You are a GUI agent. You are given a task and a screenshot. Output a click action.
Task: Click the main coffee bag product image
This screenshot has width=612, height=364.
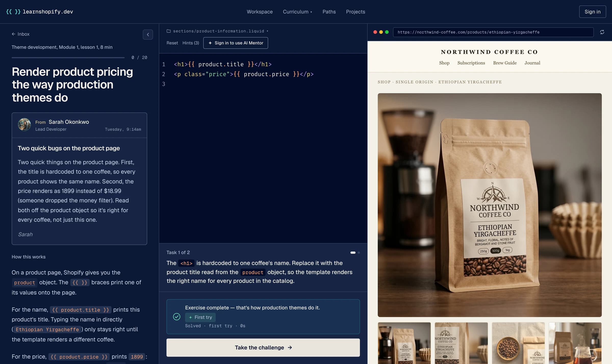489,205
